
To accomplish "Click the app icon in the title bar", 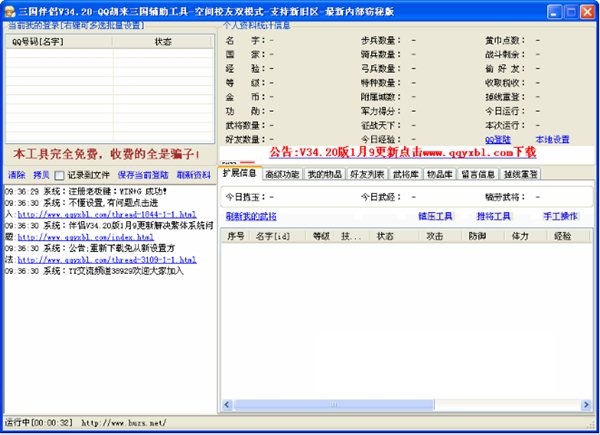I will coord(9,11).
